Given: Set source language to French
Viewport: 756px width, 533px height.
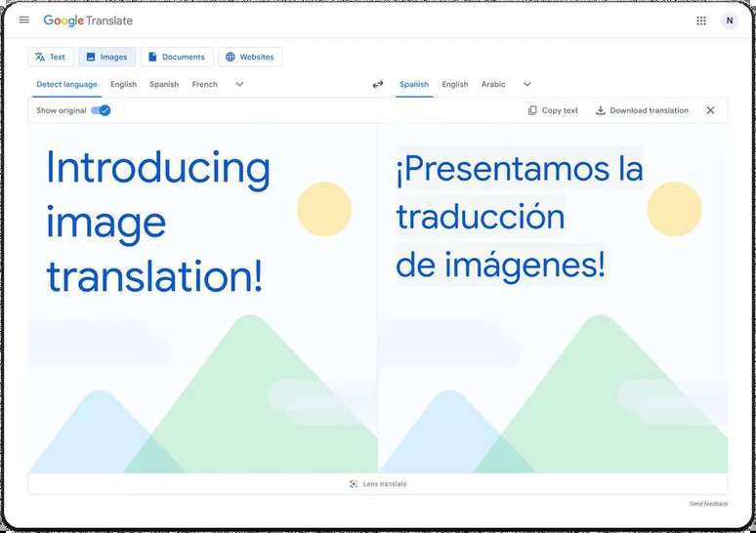Looking at the screenshot, I should [x=204, y=84].
